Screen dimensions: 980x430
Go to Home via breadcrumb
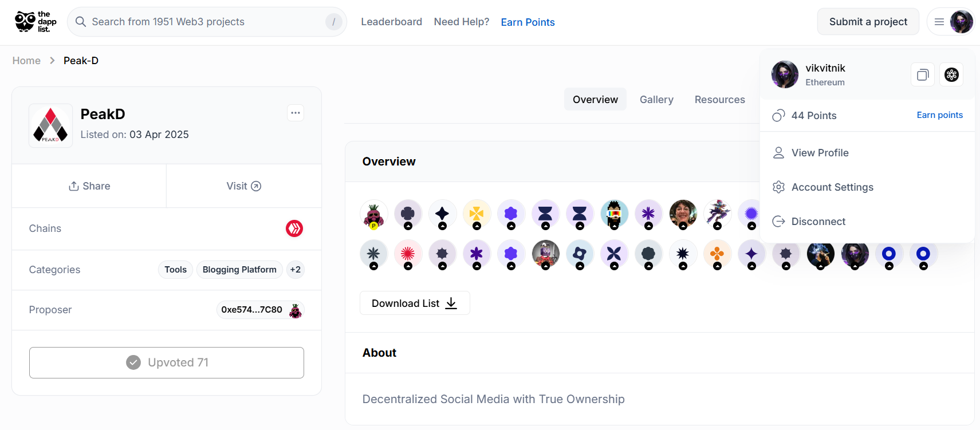coord(26,61)
